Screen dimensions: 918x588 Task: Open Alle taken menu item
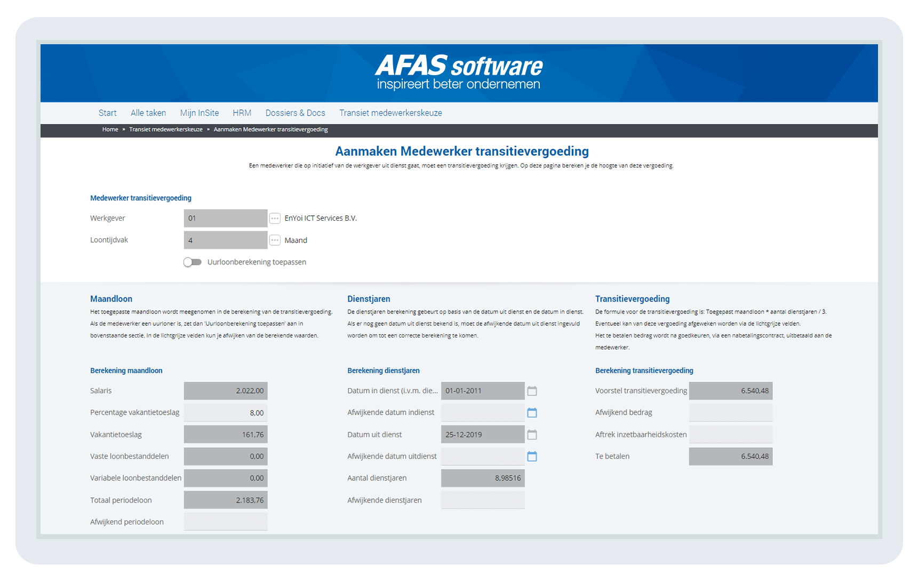(x=148, y=112)
